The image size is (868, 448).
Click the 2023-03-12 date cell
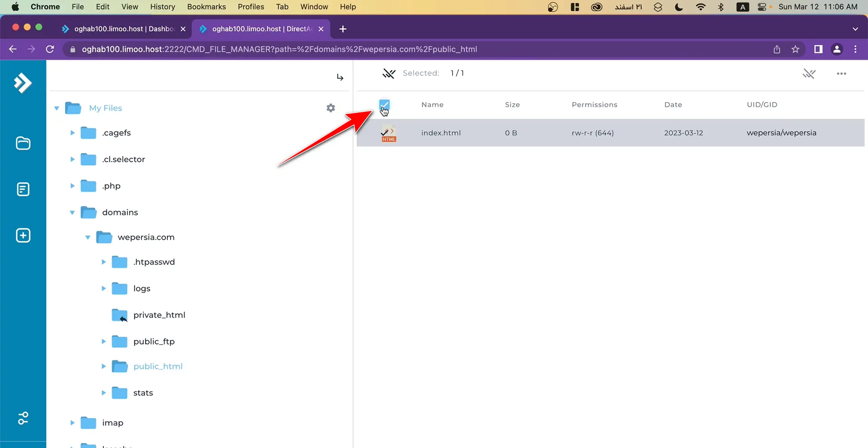(x=684, y=133)
